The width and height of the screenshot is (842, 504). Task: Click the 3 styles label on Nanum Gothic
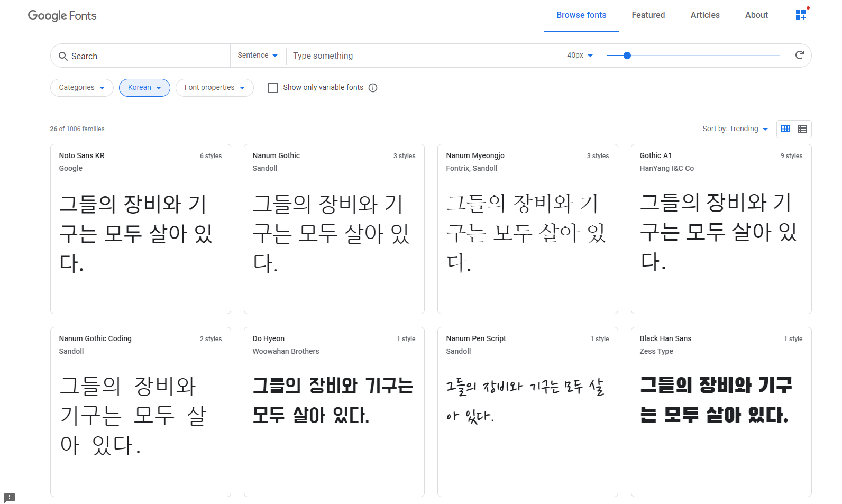(404, 156)
